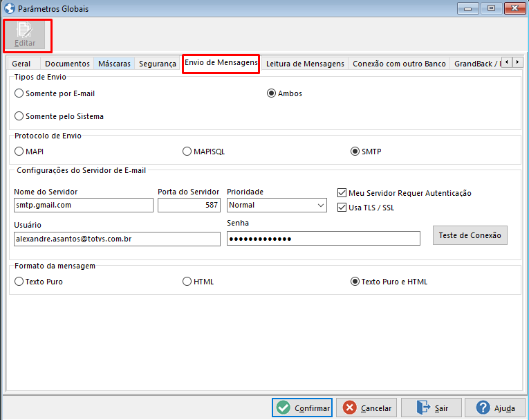Open the Prioridade dropdown
Screen dimensions: 529x420
click(277, 205)
